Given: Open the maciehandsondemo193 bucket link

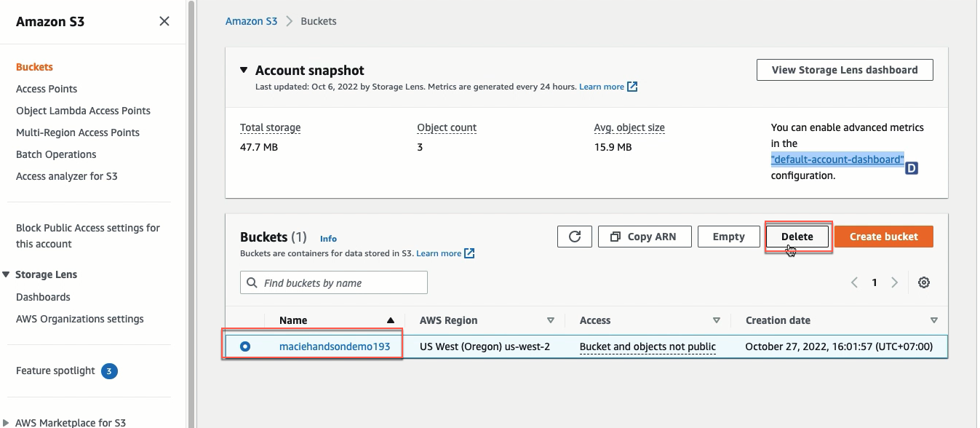Looking at the screenshot, I should [335, 346].
